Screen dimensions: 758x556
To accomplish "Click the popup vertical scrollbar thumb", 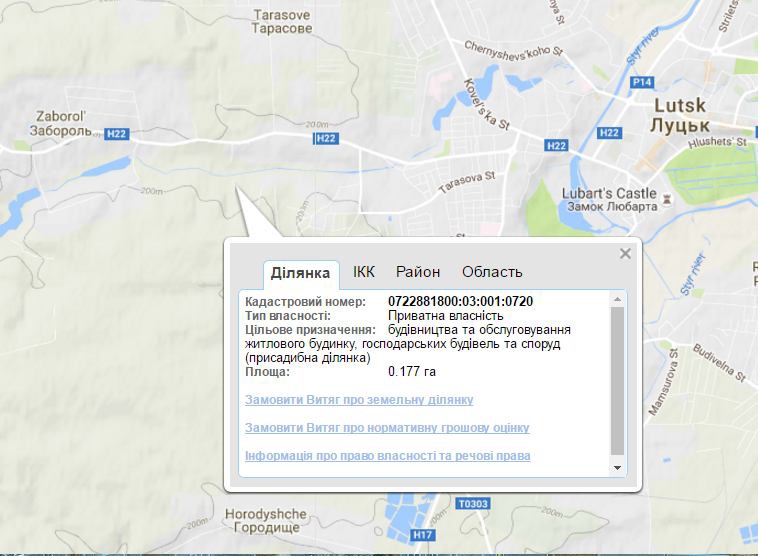I will (x=617, y=380).
